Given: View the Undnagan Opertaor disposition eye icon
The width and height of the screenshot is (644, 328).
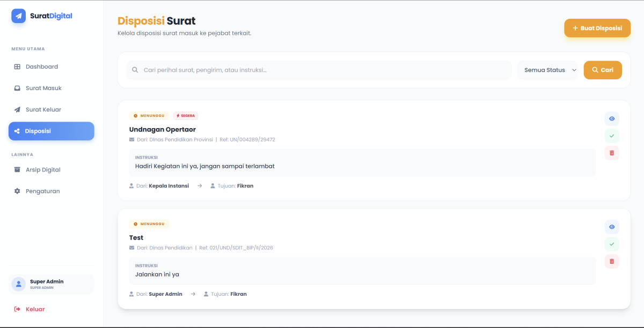Looking at the screenshot, I should pyautogui.click(x=612, y=119).
